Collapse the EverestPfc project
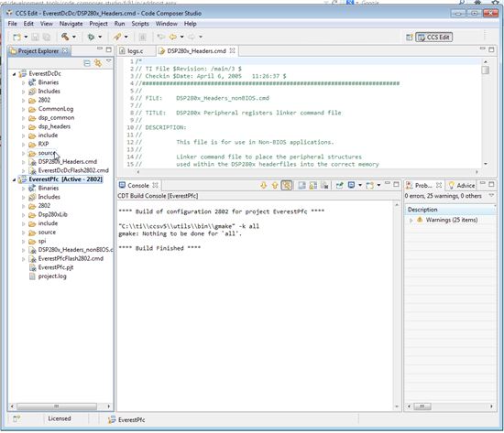The image size is (504, 433). coord(14,179)
